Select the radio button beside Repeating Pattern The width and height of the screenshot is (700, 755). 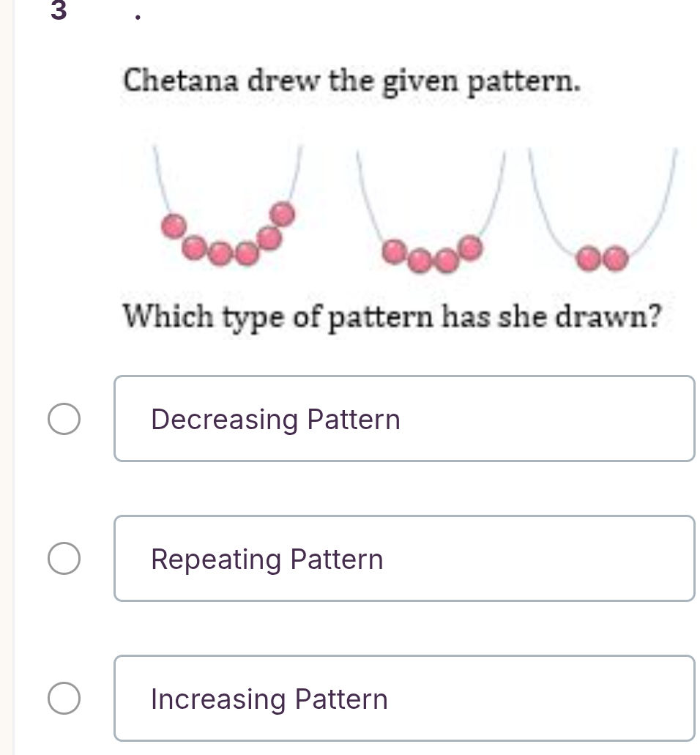point(64,559)
